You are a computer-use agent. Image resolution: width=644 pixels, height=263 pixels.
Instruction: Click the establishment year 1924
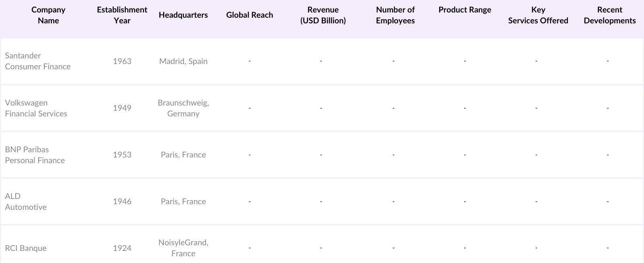click(x=122, y=248)
